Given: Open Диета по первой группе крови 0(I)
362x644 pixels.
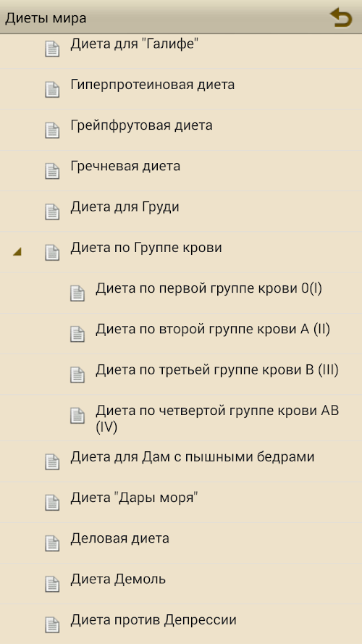Looking at the screenshot, I should point(181,293).
